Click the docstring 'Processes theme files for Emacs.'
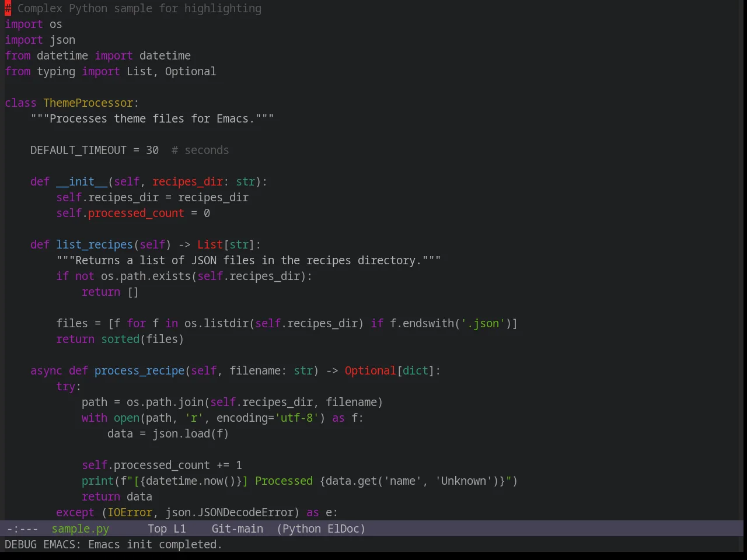 (152, 118)
